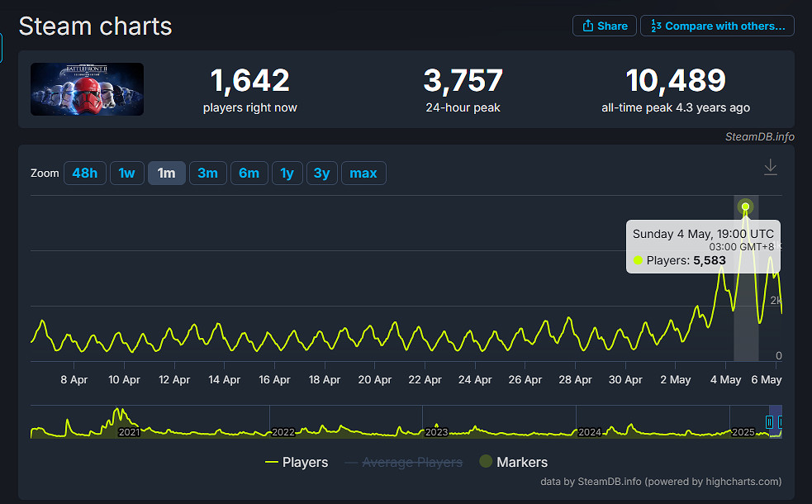Click the 2021 spike in the navigator
The height and width of the screenshot is (504, 812).
point(120,415)
